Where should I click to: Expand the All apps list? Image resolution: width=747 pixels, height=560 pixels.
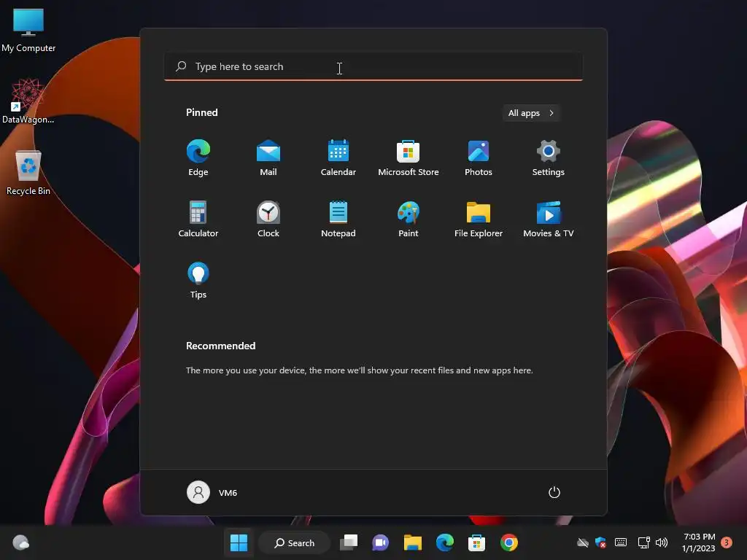point(531,113)
